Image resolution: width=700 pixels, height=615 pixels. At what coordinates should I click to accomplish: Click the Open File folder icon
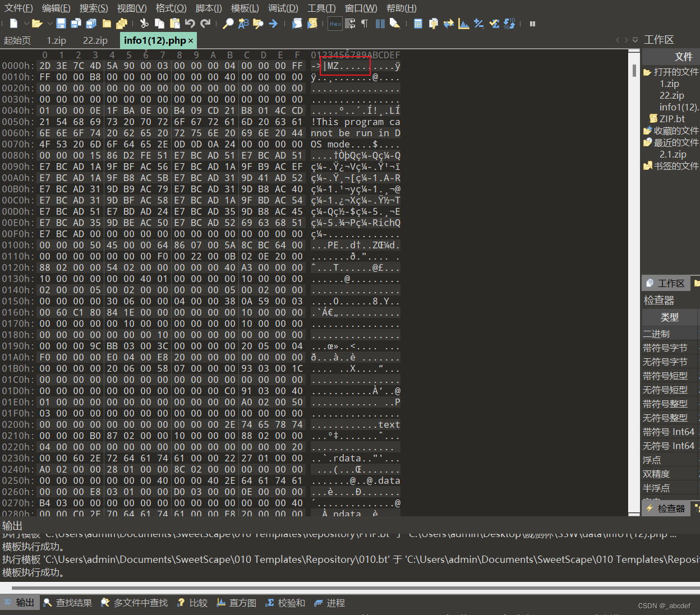click(x=37, y=24)
